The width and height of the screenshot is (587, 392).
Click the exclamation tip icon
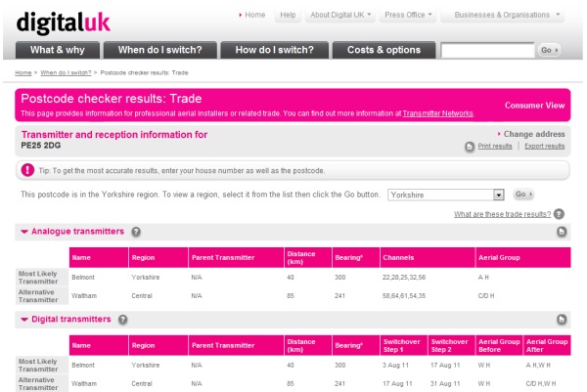(27, 170)
